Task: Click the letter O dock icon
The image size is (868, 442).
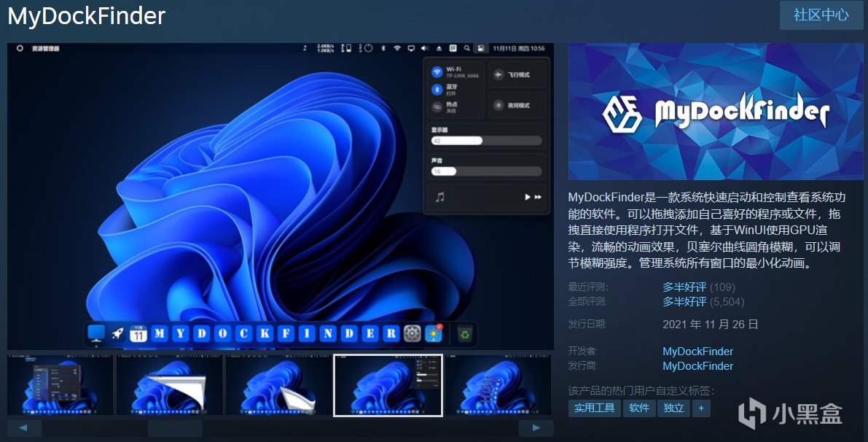Action: [222, 333]
